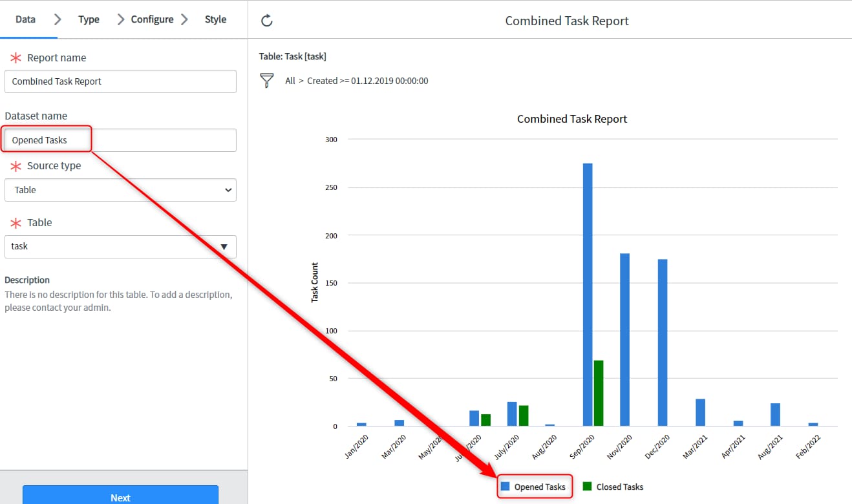Viewport: 852px width, 504px height.
Task: Click the Report name input field
Action: tap(120, 81)
